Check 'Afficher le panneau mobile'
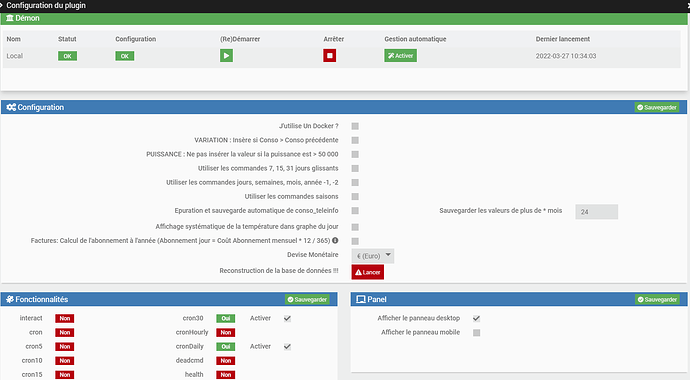Viewport: 690px width, 380px height. [476, 332]
